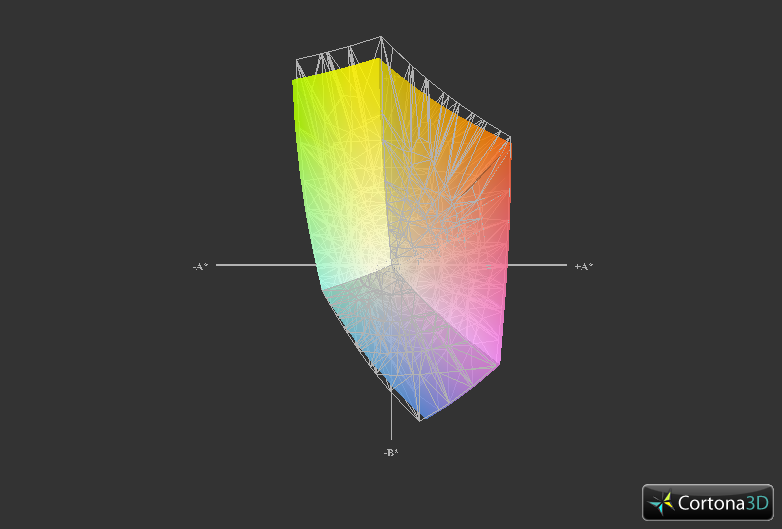Click the 3D color gamut model
This screenshot has height=529, width=782.
pos(401,228)
